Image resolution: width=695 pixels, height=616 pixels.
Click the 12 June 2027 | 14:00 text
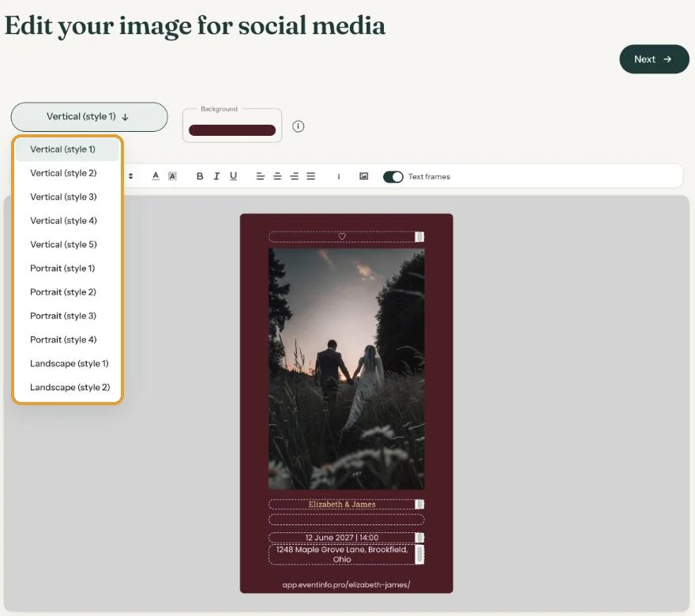pos(342,538)
